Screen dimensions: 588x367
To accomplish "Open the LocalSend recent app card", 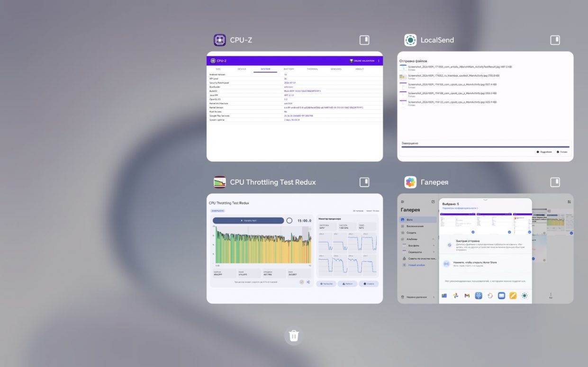I will pos(485,107).
